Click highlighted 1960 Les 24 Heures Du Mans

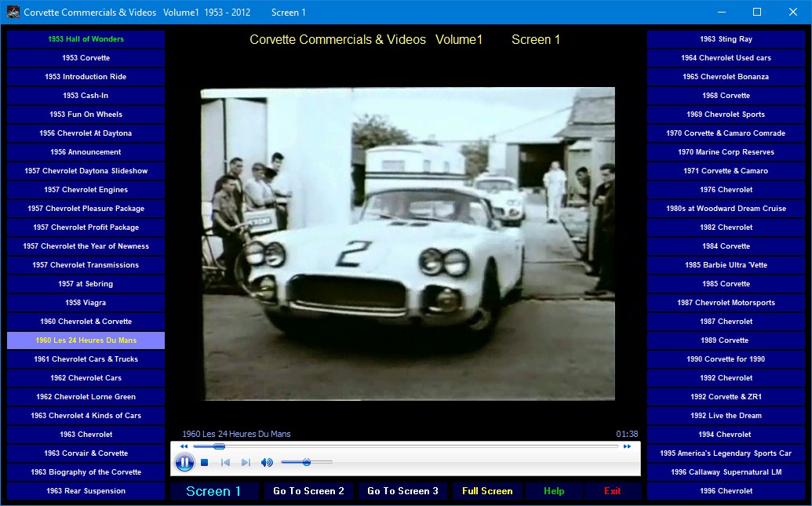pyautogui.click(x=86, y=340)
